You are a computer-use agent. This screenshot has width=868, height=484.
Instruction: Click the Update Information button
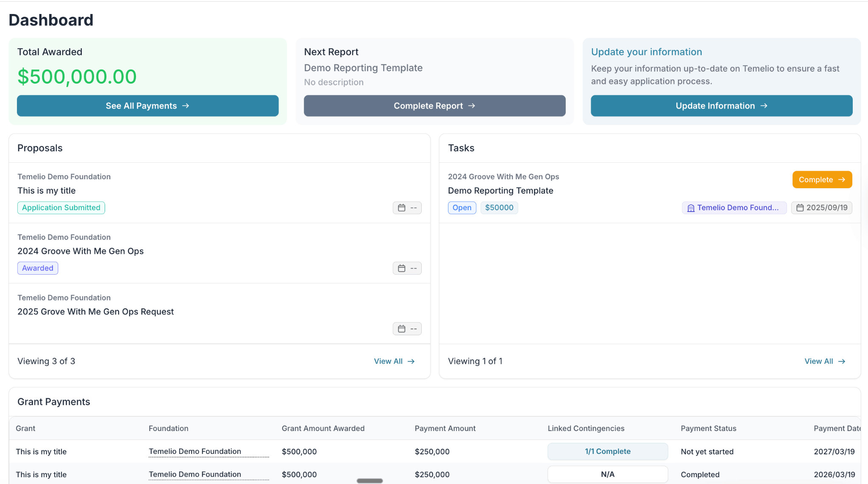click(x=721, y=106)
